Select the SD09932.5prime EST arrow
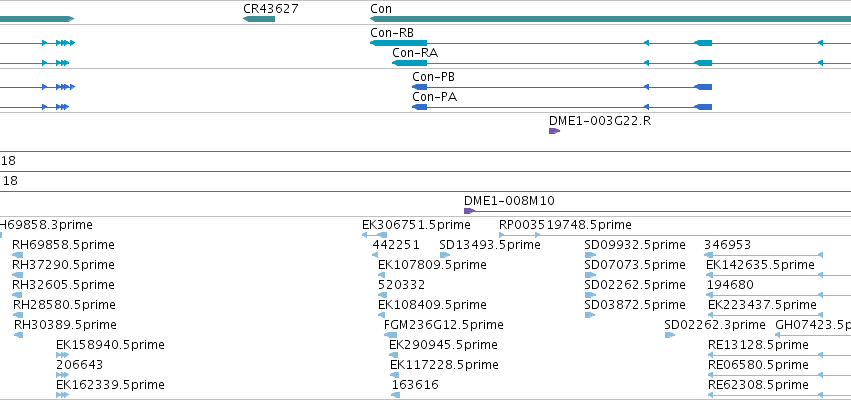 [590, 255]
